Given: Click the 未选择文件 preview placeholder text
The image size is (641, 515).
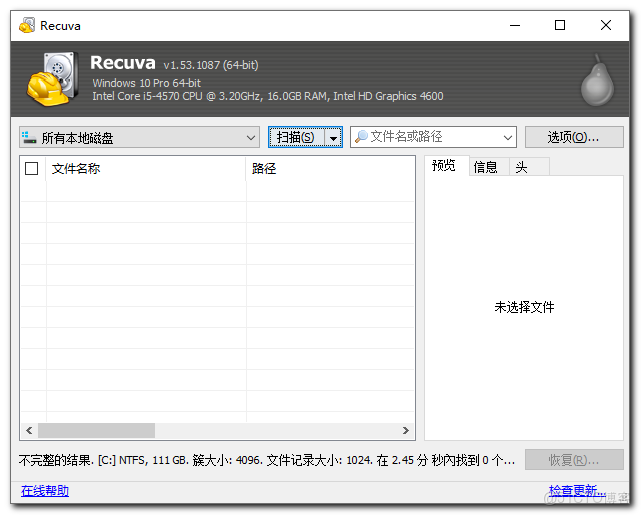Looking at the screenshot, I should click(x=524, y=307).
